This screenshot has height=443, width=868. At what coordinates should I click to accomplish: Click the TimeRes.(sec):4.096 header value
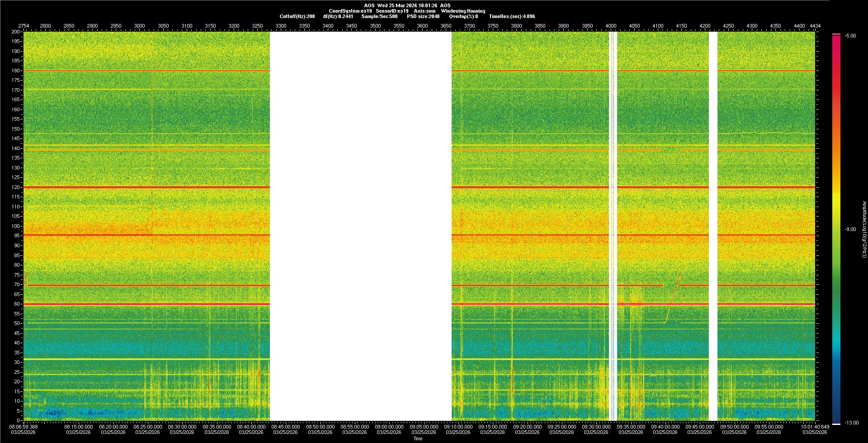[512, 16]
